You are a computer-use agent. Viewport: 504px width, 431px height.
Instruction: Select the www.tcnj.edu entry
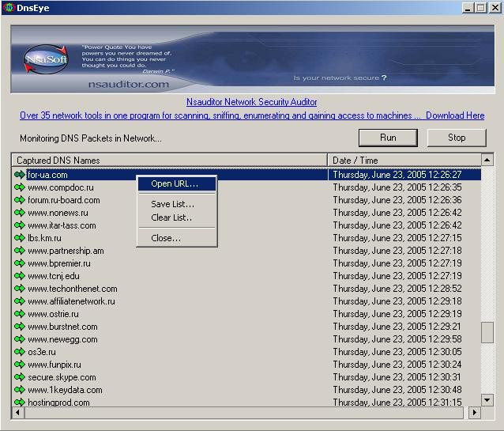click(x=54, y=276)
